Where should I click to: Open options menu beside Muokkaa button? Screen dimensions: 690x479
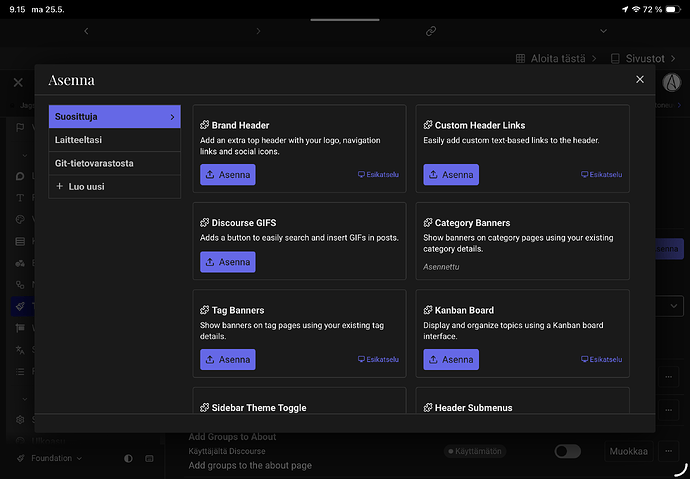668,451
